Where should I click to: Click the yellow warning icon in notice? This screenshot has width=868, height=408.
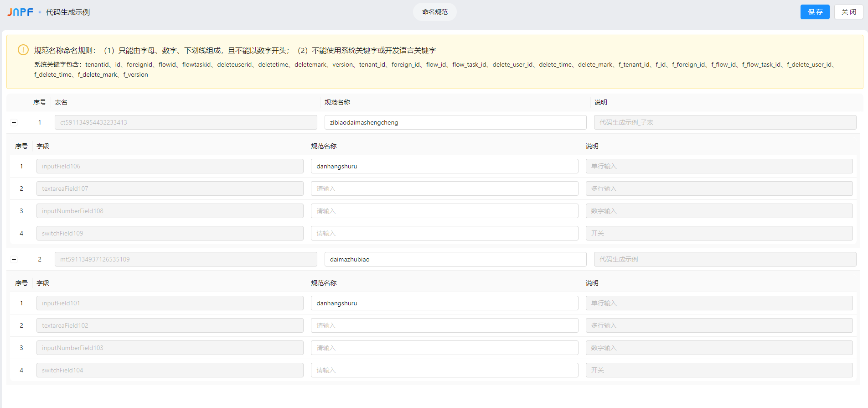pos(23,50)
